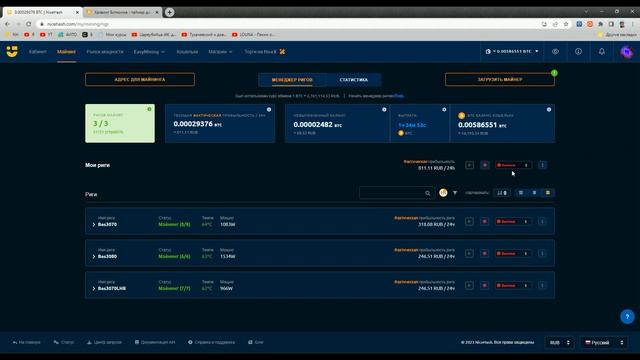Click the Chrome address bar
The width and height of the screenshot is (640, 360).
pyautogui.click(x=286, y=24)
